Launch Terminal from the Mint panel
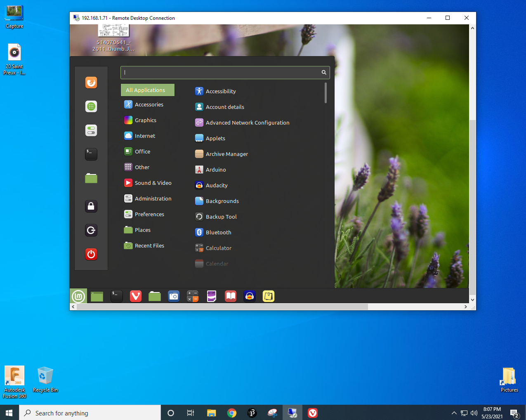 point(117,296)
